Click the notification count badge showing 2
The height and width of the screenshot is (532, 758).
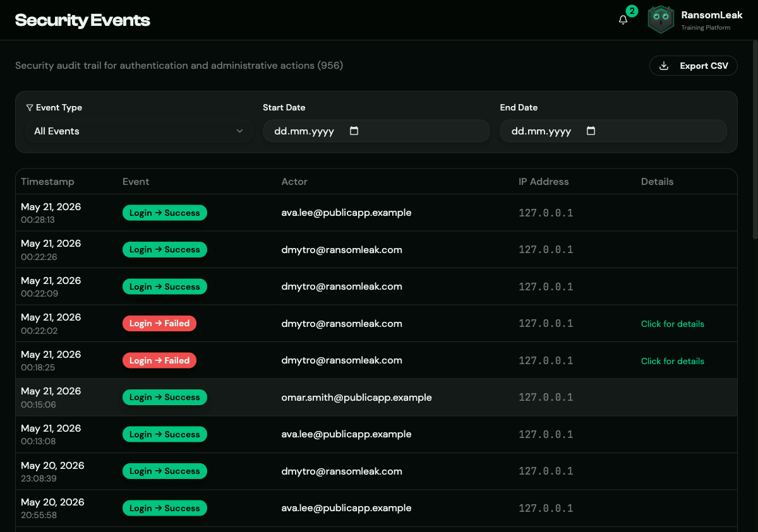(632, 11)
